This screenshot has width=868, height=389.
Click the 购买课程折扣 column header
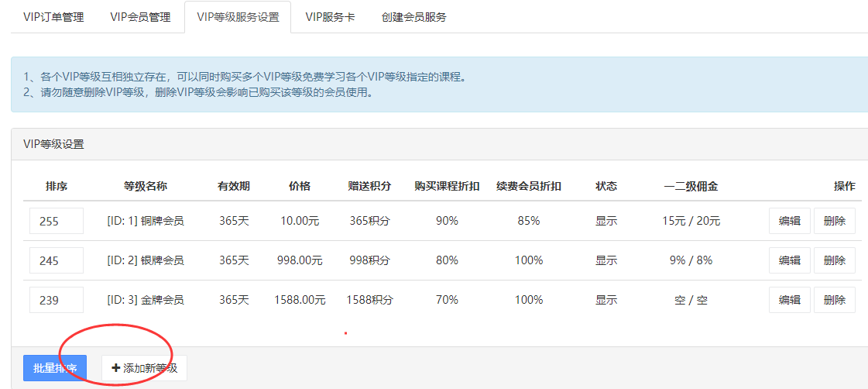coord(447,186)
